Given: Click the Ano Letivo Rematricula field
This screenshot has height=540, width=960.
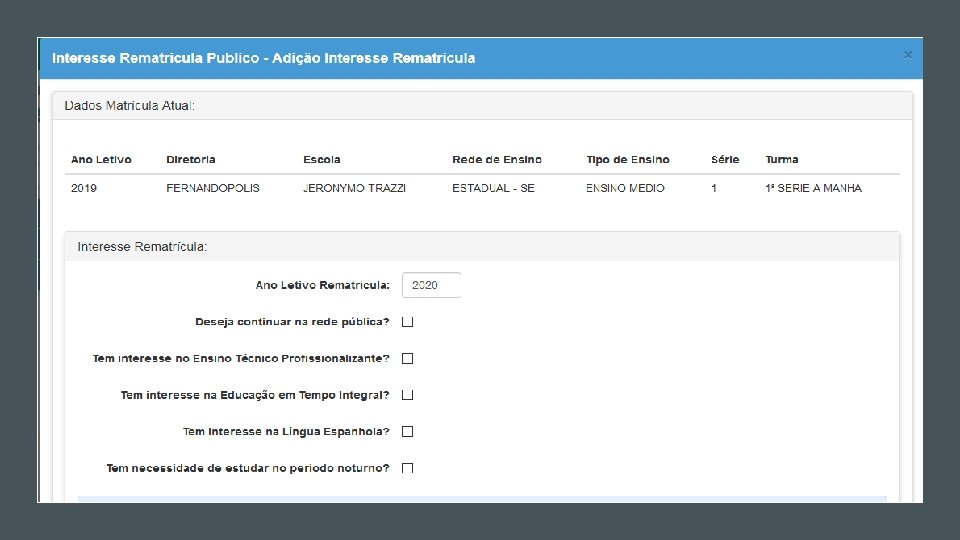Looking at the screenshot, I should pos(431,285).
